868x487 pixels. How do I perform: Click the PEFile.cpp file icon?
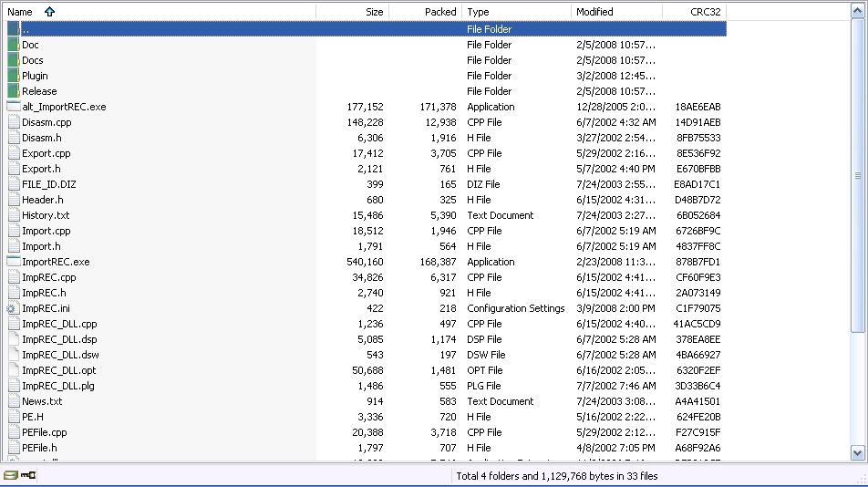14,432
